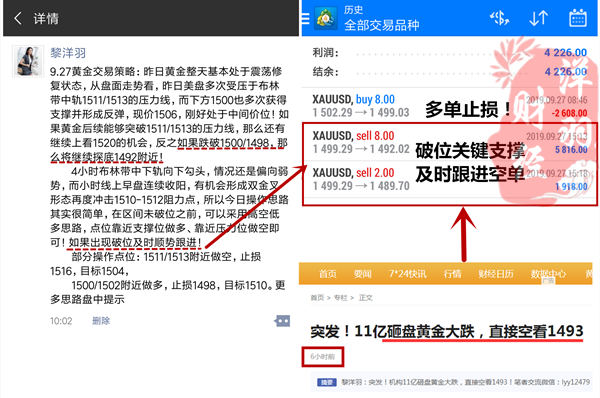Open the 行情 navigation tab
This screenshot has width=600, height=398.
tap(452, 274)
